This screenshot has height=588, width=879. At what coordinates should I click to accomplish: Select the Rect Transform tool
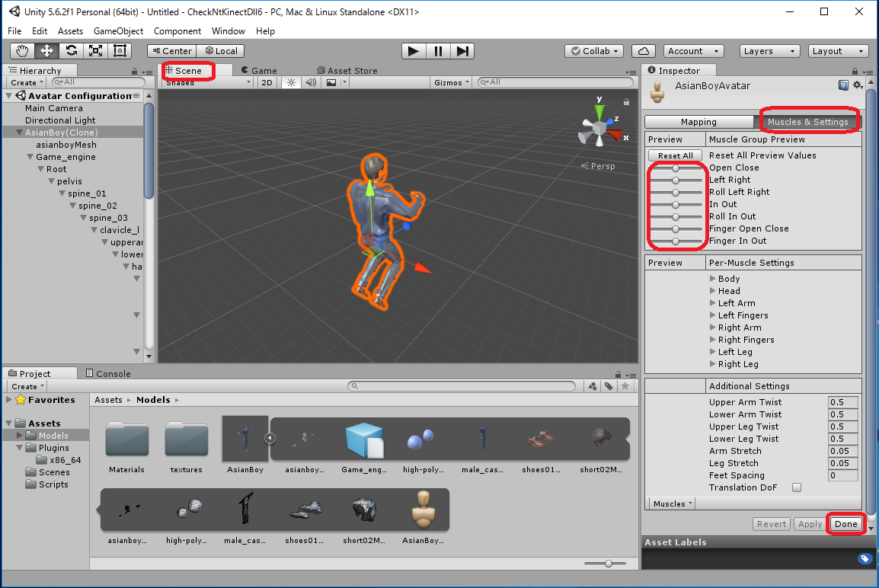coord(120,51)
